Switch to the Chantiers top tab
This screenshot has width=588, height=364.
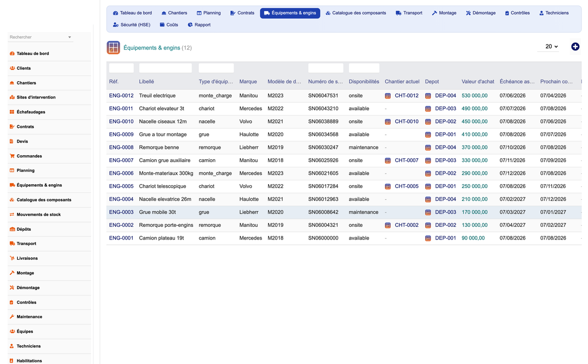tap(174, 13)
